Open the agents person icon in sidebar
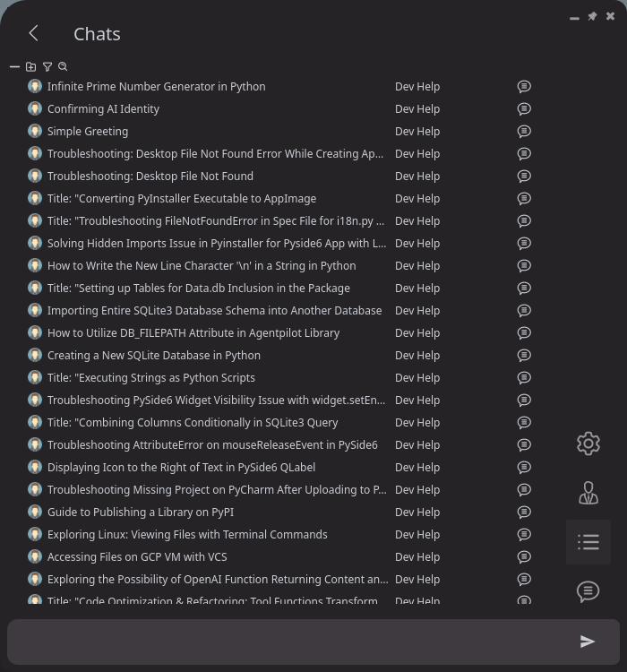This screenshot has height=672, width=627. [x=588, y=493]
